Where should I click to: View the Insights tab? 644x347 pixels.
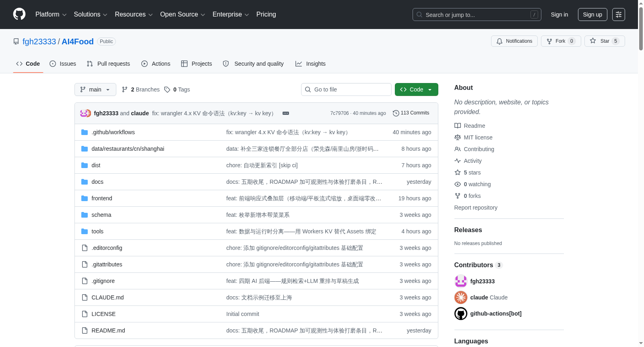click(x=310, y=64)
